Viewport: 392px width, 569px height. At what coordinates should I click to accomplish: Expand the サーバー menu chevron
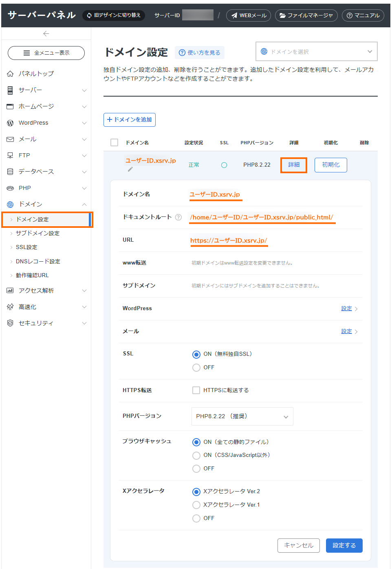[84, 90]
